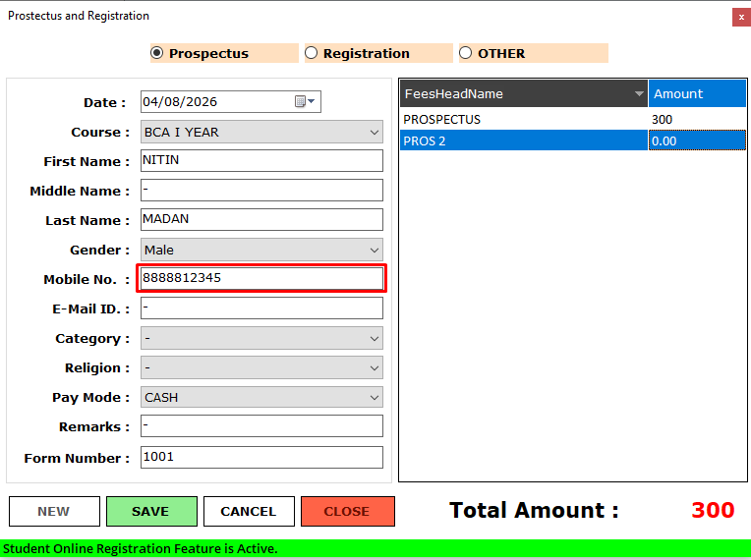This screenshot has width=751, height=560.
Task: Focus the Mobile No. input field
Action: click(x=261, y=278)
